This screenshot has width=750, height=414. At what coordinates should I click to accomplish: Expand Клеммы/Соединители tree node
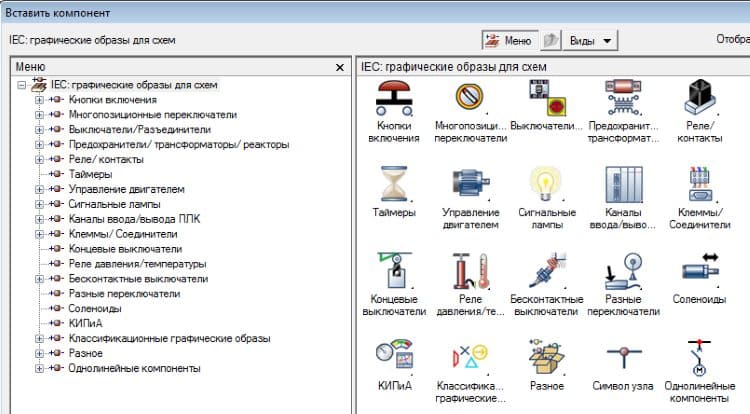point(39,234)
